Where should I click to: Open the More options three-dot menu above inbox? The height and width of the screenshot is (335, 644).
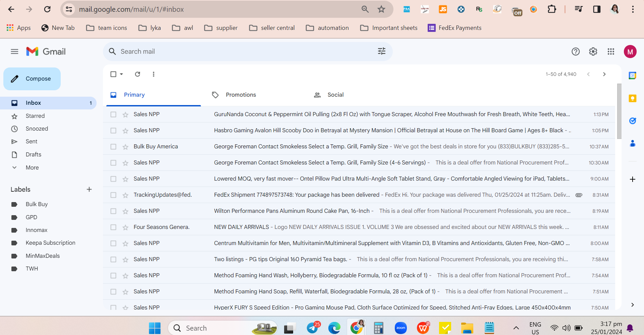pos(154,74)
